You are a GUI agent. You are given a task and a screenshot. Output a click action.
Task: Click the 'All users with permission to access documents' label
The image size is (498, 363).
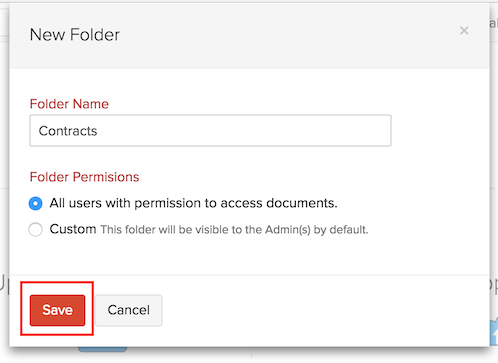[x=193, y=203]
